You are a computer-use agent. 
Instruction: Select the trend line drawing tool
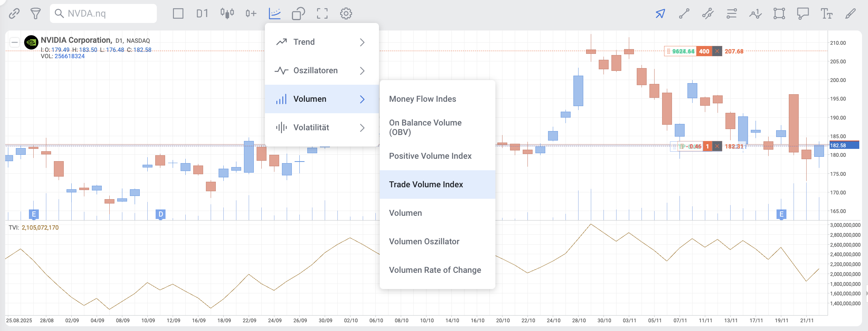pyautogui.click(x=684, y=13)
